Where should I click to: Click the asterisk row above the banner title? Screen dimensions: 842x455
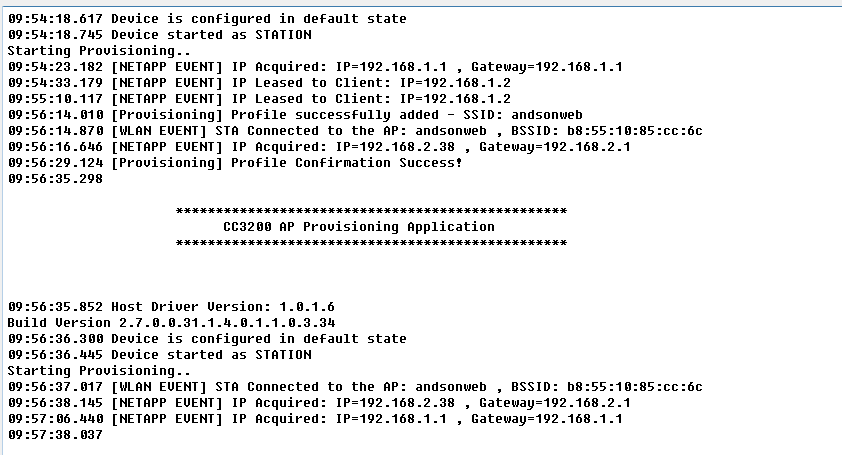(371, 211)
